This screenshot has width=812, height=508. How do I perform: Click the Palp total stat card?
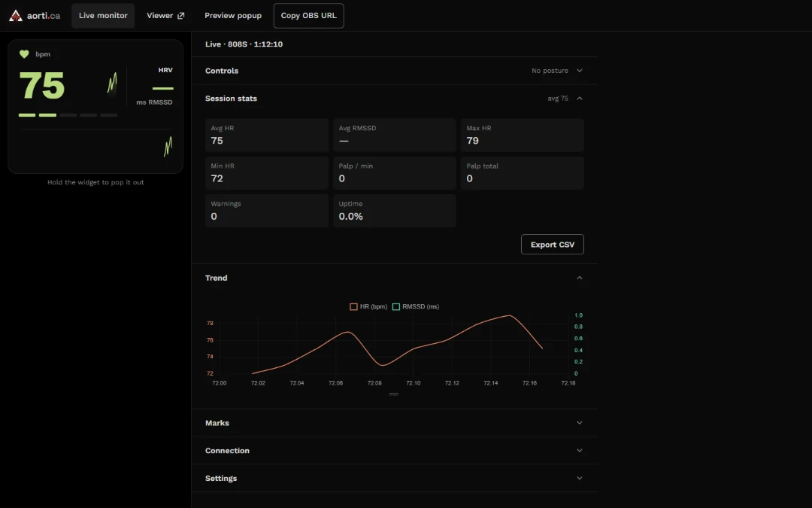pos(522,172)
